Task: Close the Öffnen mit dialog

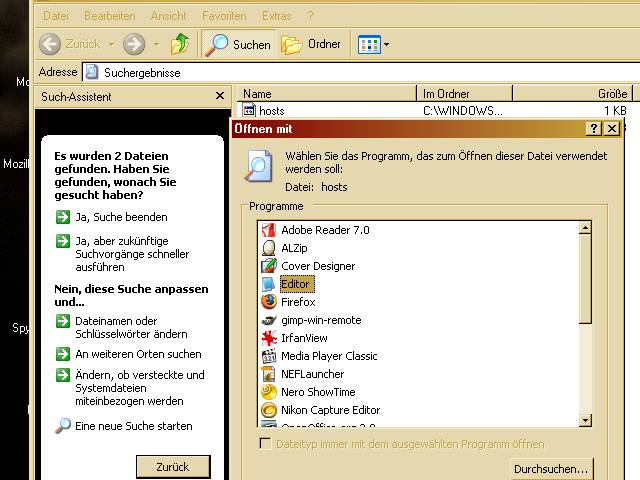Action: [612, 129]
